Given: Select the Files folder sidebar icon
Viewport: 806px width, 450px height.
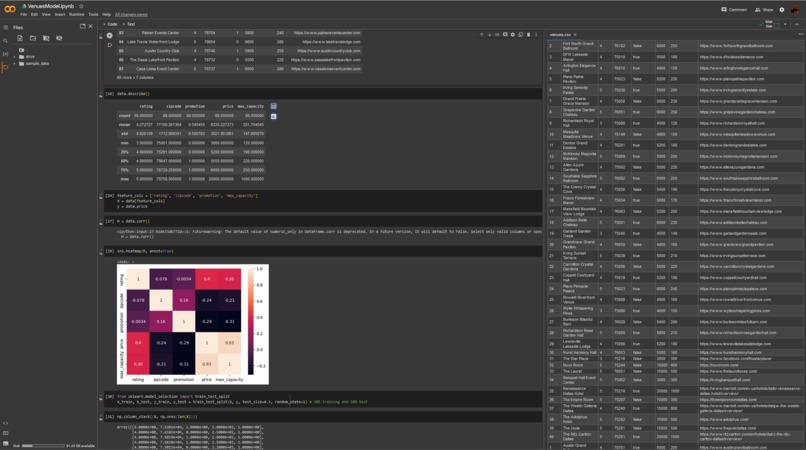Looking at the screenshot, I should click(x=6, y=67).
